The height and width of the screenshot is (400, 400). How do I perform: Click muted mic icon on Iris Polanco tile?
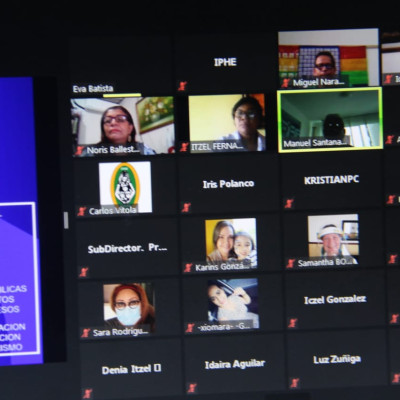186,207
